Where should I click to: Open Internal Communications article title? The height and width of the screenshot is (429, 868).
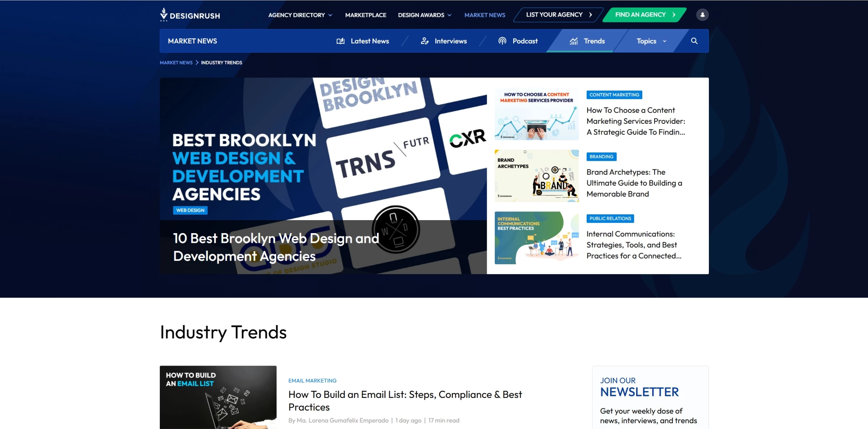(x=634, y=245)
